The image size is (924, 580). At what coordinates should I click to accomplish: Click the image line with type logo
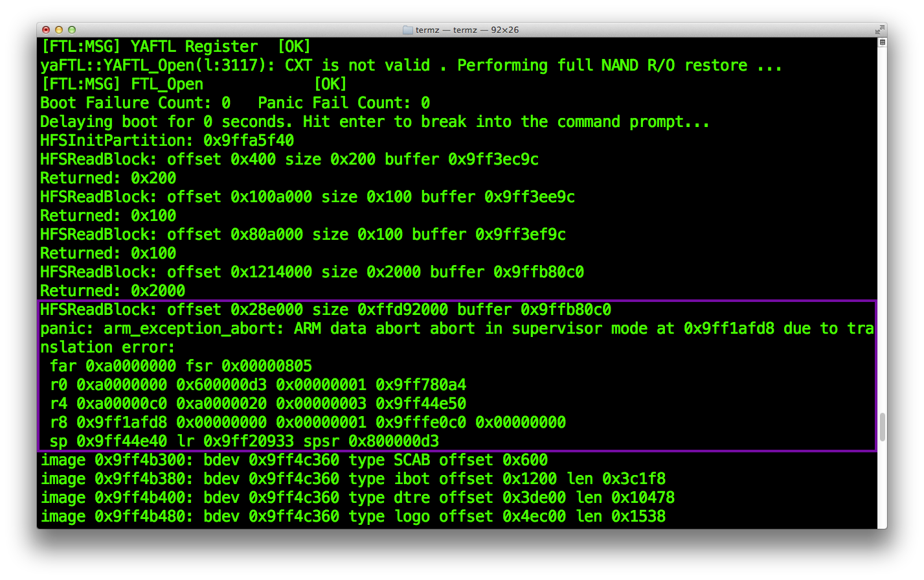tap(353, 516)
